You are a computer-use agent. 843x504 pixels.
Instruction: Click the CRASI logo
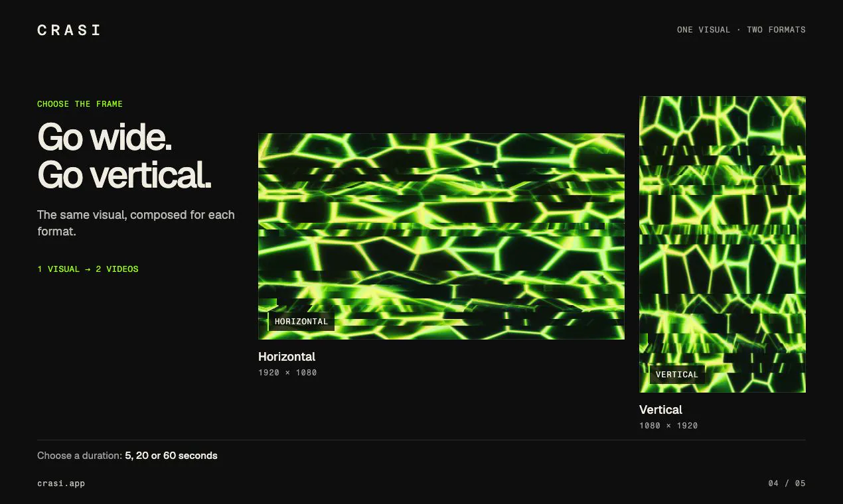[x=69, y=30]
